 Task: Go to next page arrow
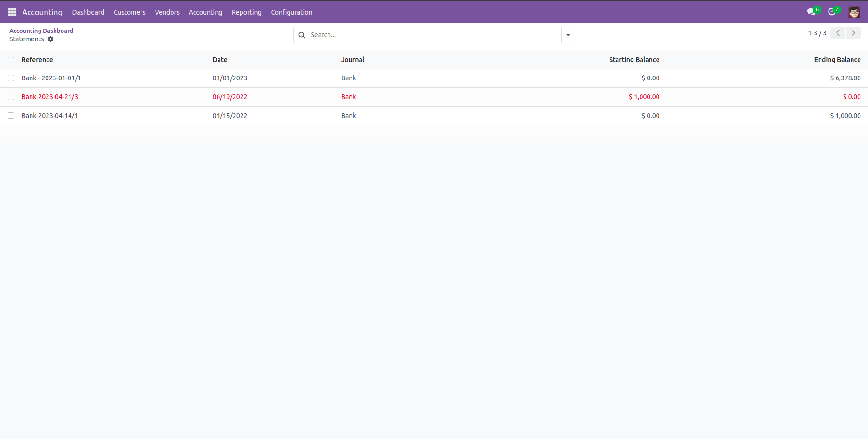pos(853,33)
